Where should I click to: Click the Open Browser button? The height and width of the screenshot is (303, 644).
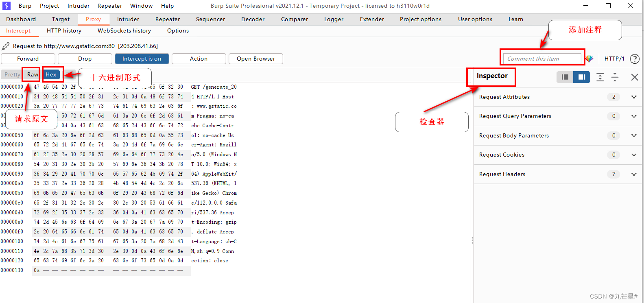pos(256,59)
